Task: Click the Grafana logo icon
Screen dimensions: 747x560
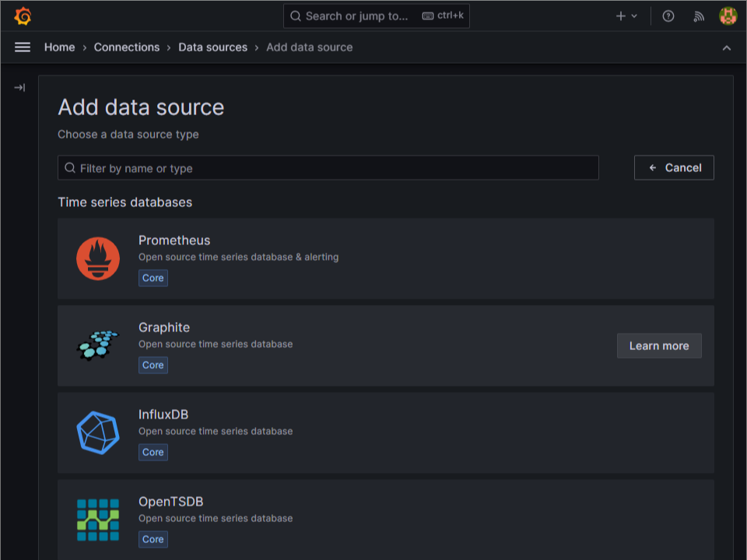Action: point(23,16)
